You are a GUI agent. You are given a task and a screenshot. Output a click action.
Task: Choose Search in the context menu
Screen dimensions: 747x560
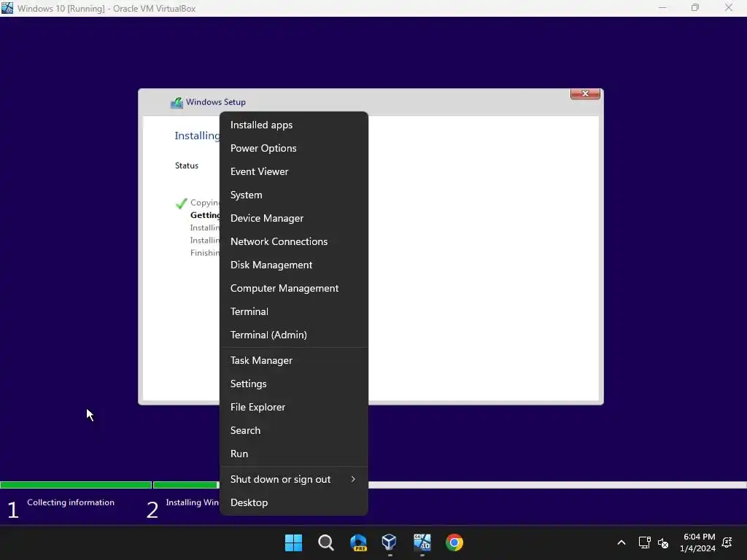294,431
